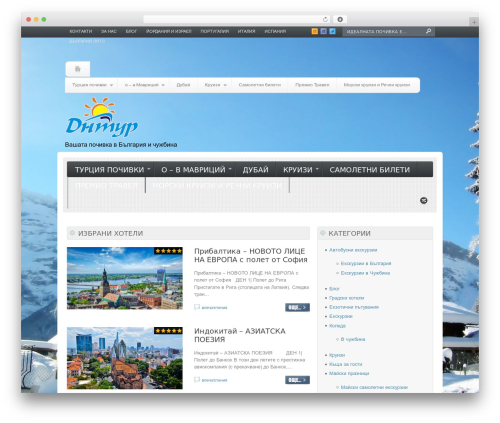
Task: Click the home icon tab button
Action: click(78, 69)
